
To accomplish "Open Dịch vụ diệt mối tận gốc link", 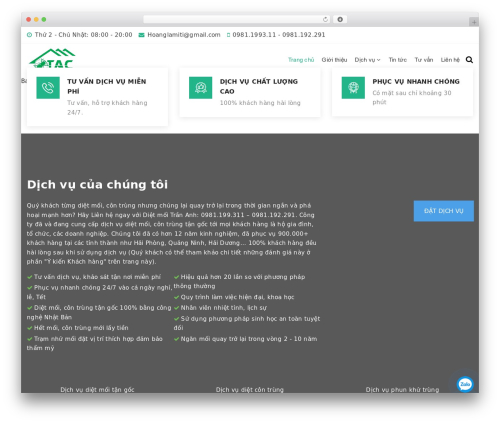I will [97, 389].
